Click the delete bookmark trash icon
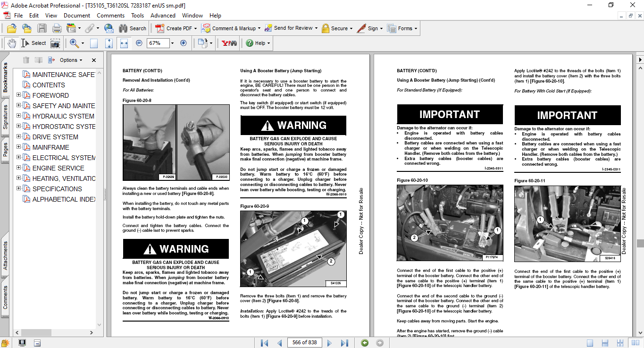The width and height of the screenshot is (644, 348). (26, 60)
